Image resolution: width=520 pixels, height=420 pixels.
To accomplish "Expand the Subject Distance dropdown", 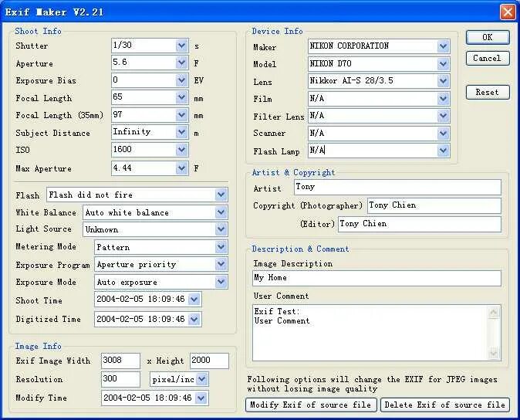I will click(x=181, y=132).
